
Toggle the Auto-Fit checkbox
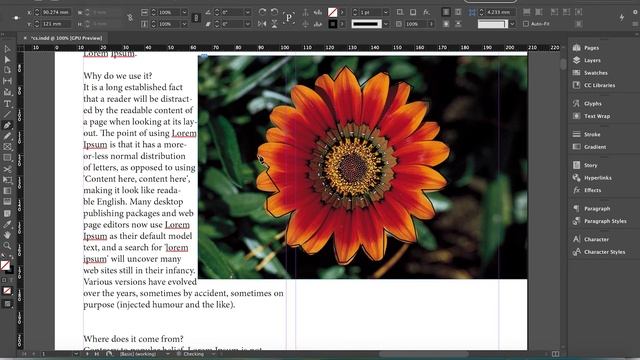tap(526, 24)
